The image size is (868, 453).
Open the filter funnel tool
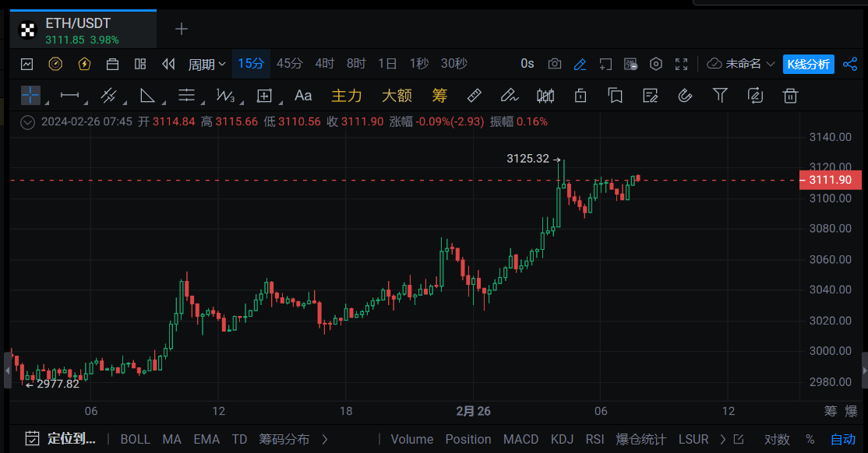720,96
